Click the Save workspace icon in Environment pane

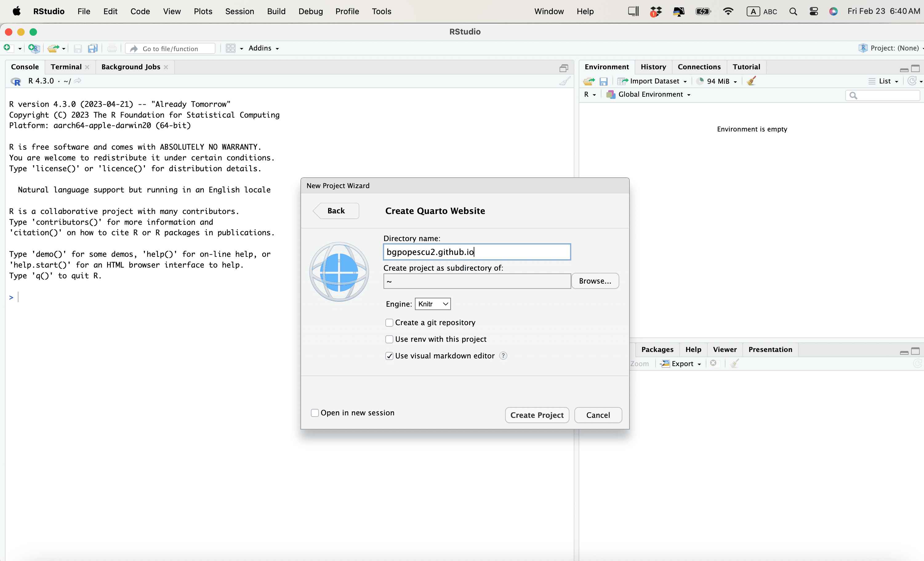pos(603,81)
